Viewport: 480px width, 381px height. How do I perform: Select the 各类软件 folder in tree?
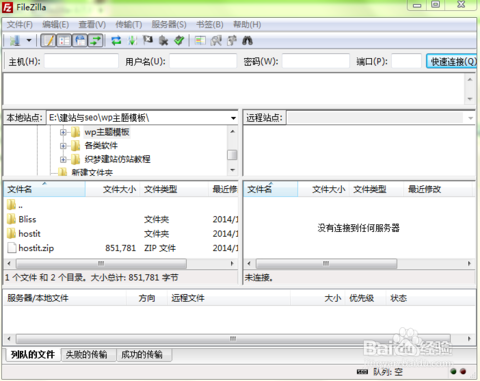pos(101,145)
